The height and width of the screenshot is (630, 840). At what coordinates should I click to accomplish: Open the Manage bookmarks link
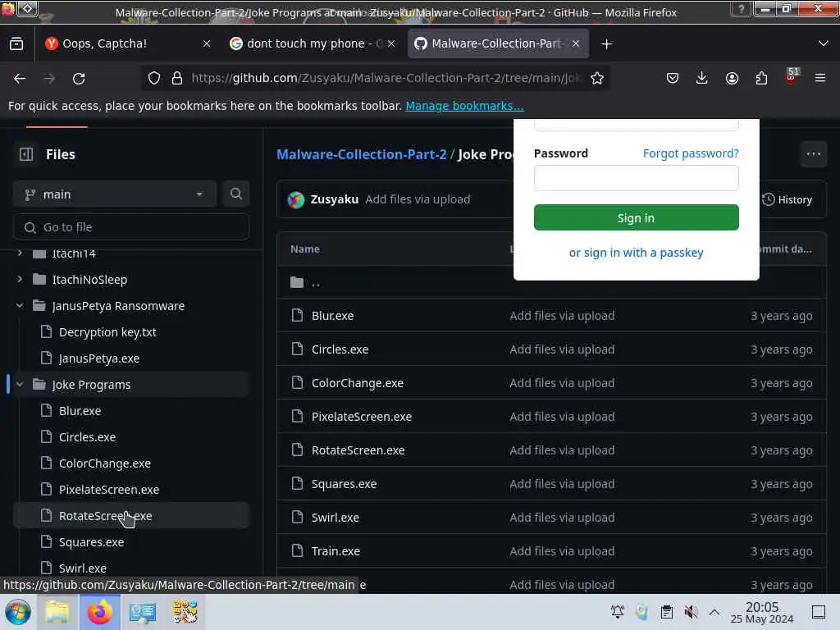(x=464, y=106)
